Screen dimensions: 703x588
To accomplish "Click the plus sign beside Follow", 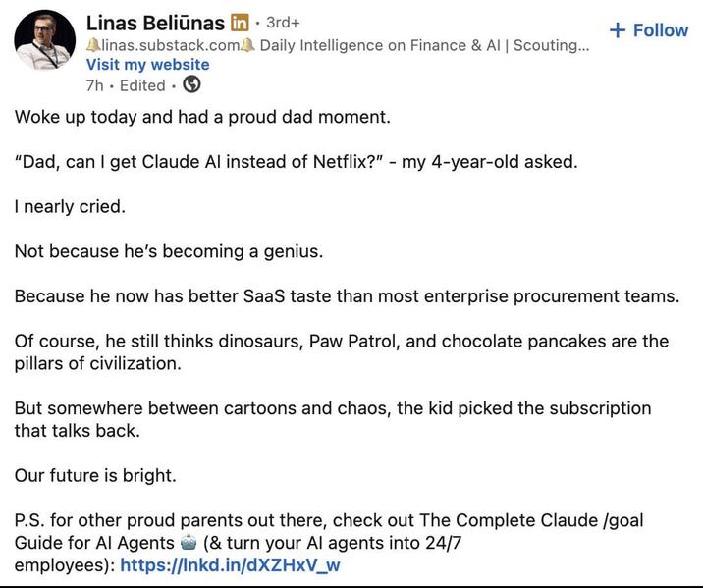I will pos(618,30).
